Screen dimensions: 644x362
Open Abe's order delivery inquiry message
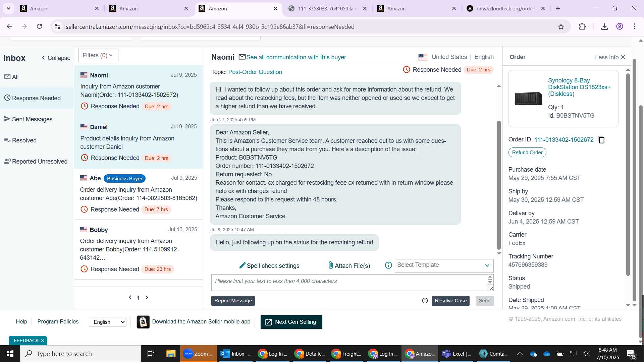click(138, 194)
